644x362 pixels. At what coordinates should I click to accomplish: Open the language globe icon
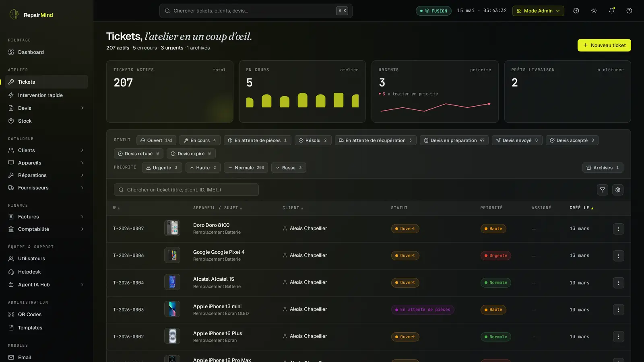click(576, 11)
